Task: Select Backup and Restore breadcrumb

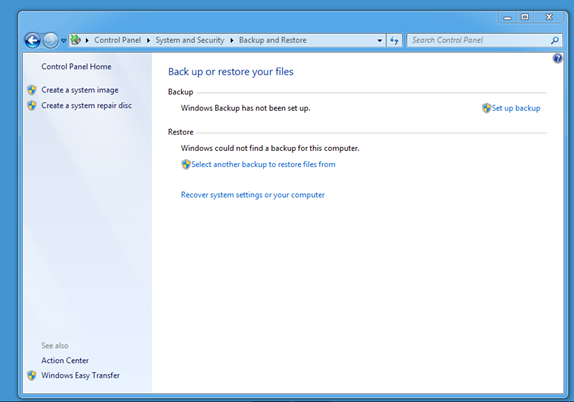Action: point(273,40)
